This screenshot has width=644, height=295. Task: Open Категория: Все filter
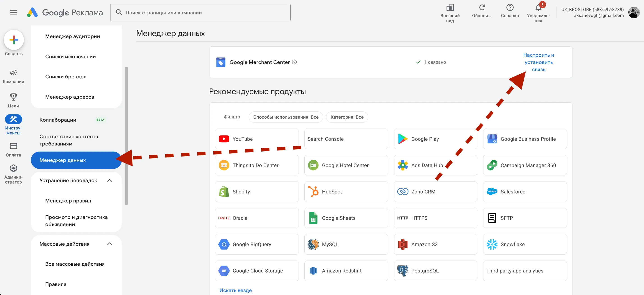pos(347,117)
